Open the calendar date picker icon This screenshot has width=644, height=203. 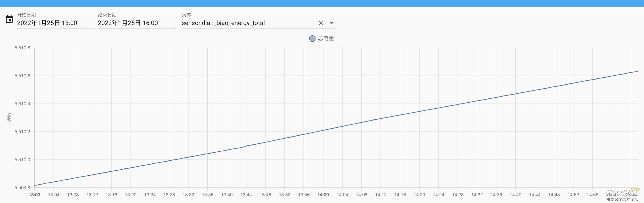click(x=9, y=19)
